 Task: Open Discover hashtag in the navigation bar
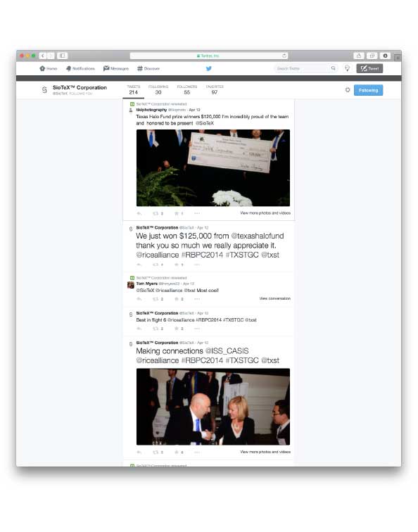point(148,68)
